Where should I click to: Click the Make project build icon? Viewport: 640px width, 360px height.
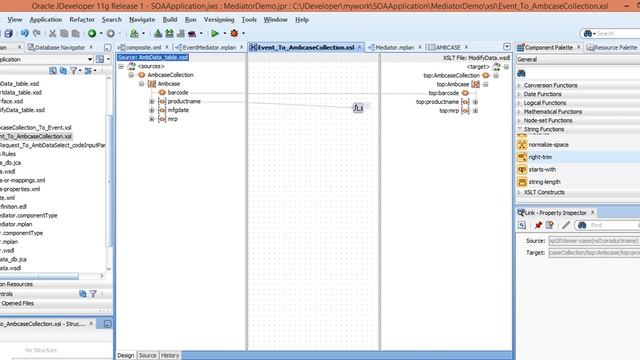(158, 33)
